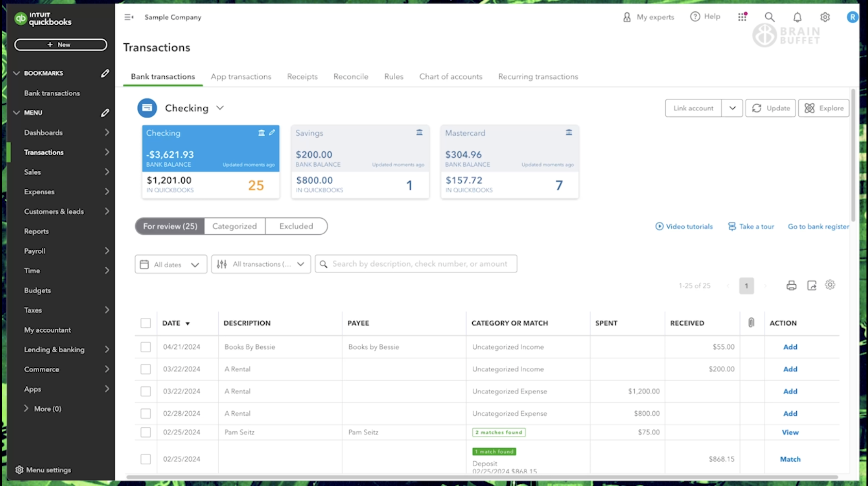Open the QuickBooks apps grid launcher
The height and width of the screenshot is (486, 868).
[742, 17]
